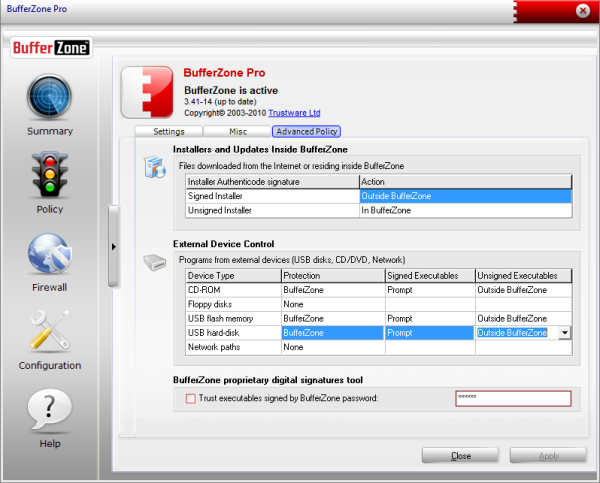
Task: Select the Unsigned Installer row label
Action: click(272, 210)
